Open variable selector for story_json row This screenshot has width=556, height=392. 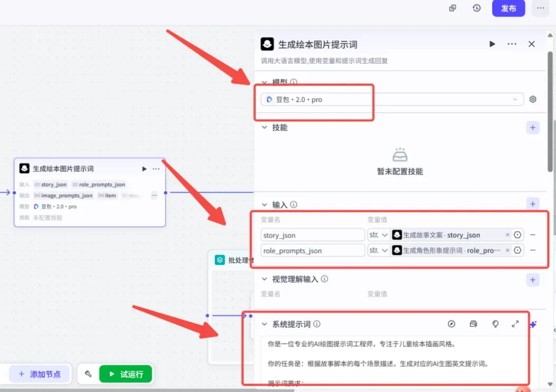tap(517, 235)
